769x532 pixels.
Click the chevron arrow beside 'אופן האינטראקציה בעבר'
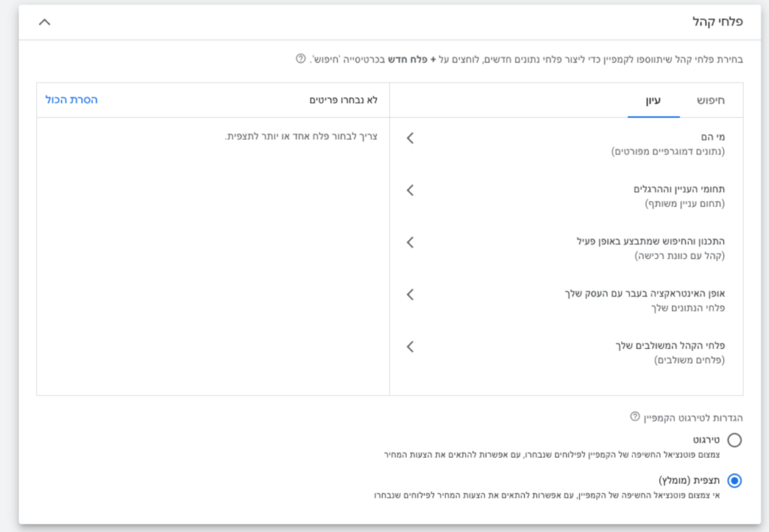pos(410,294)
